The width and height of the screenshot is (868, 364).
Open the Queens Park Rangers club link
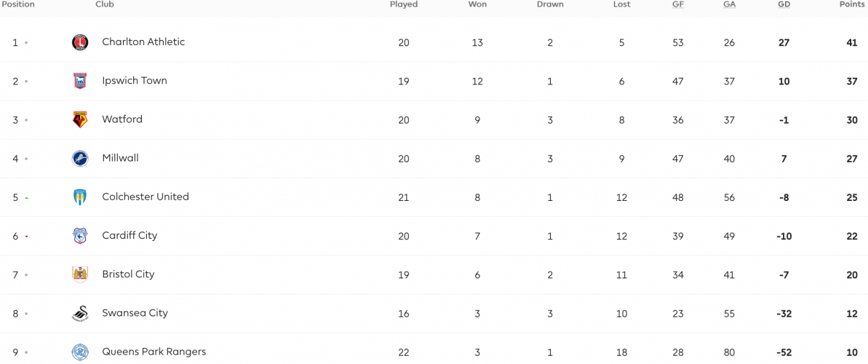coord(154,351)
